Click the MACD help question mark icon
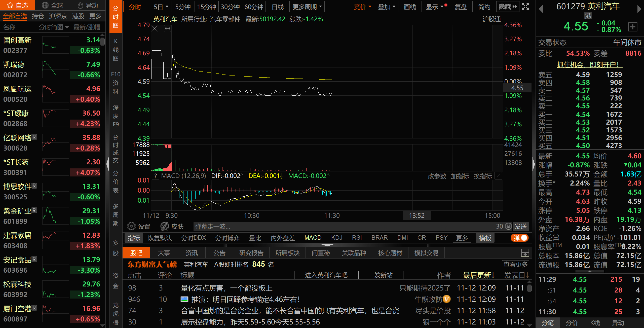Viewport: 644px width, 328px height. pos(156,176)
